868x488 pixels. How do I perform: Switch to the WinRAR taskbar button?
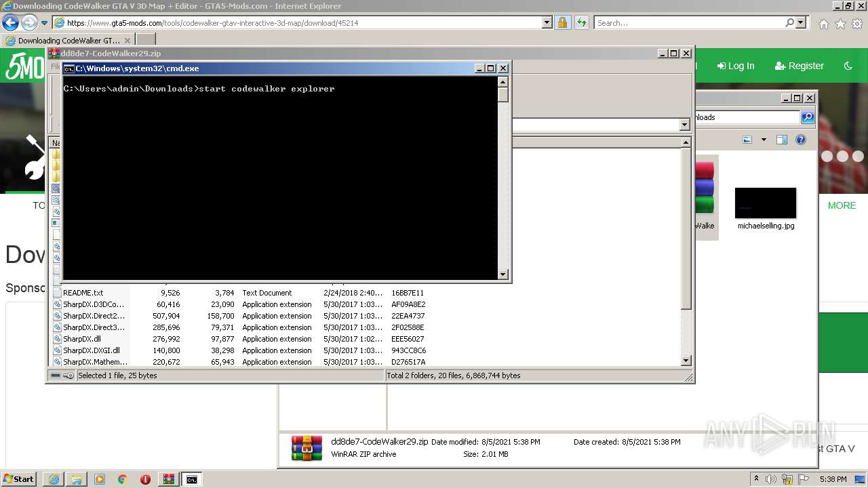pyautogui.click(x=169, y=479)
